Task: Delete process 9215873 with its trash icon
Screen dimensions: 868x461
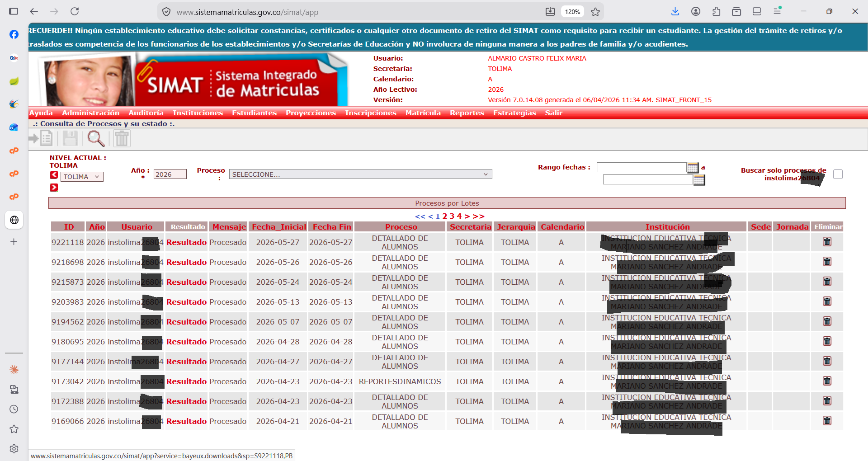Action: click(827, 282)
